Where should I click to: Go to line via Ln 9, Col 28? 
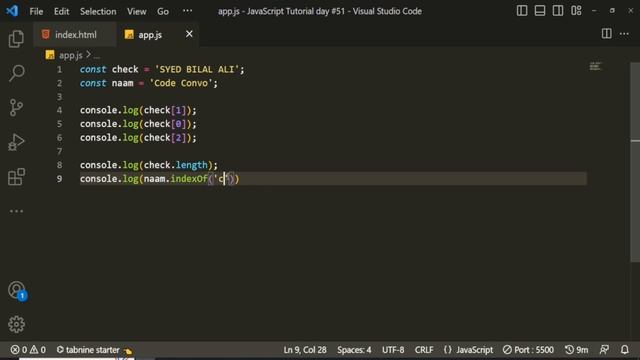coord(305,350)
